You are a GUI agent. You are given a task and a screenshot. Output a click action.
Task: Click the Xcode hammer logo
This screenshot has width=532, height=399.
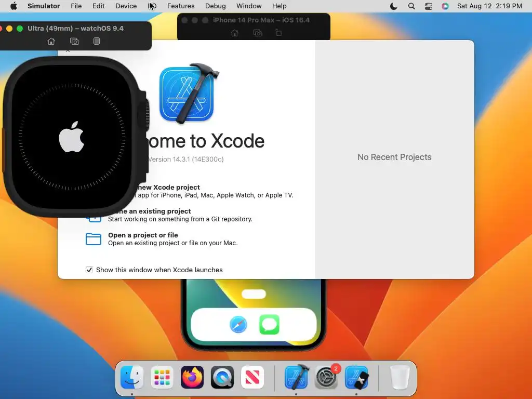(x=189, y=94)
